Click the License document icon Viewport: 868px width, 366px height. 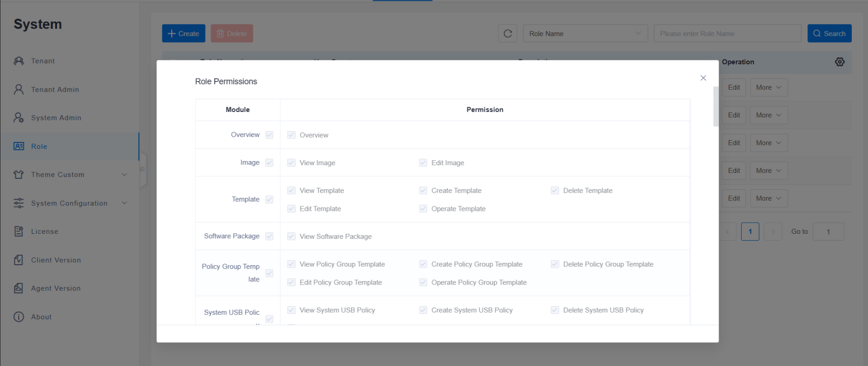19,231
